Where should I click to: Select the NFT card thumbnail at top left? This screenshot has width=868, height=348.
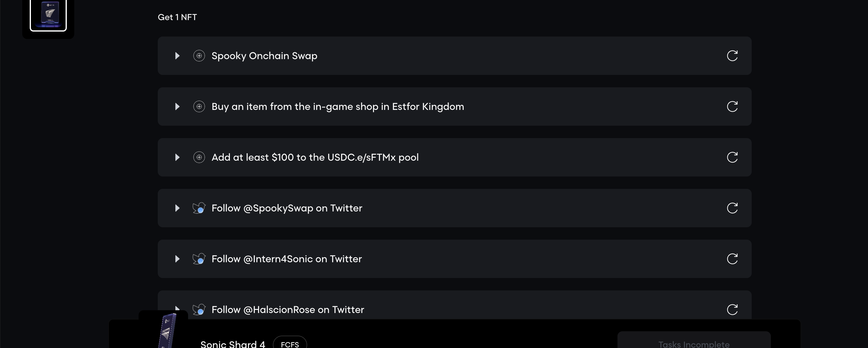[48, 15]
